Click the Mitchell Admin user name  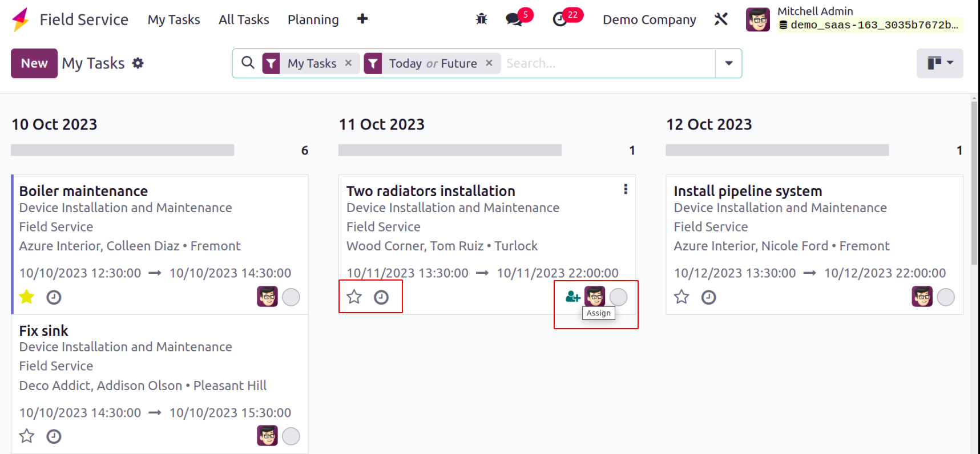point(815,11)
